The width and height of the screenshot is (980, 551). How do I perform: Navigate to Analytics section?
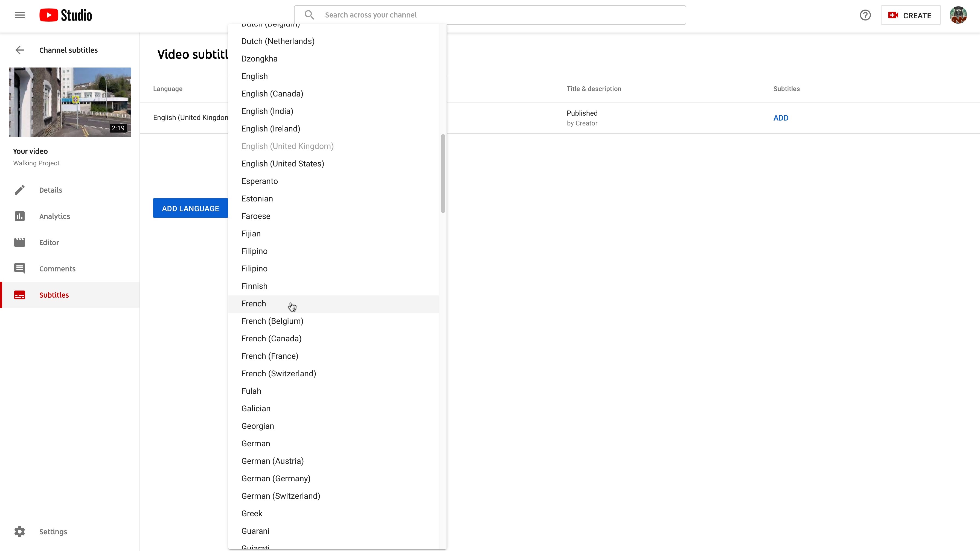[54, 216]
